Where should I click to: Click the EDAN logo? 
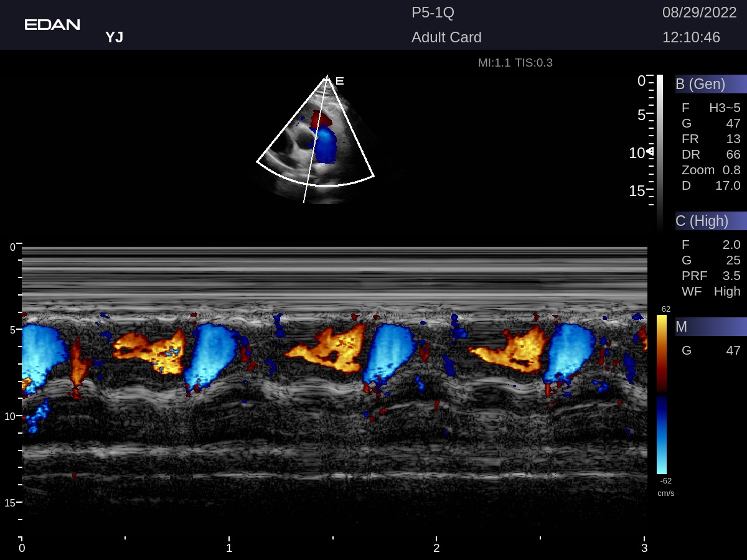tap(52, 25)
